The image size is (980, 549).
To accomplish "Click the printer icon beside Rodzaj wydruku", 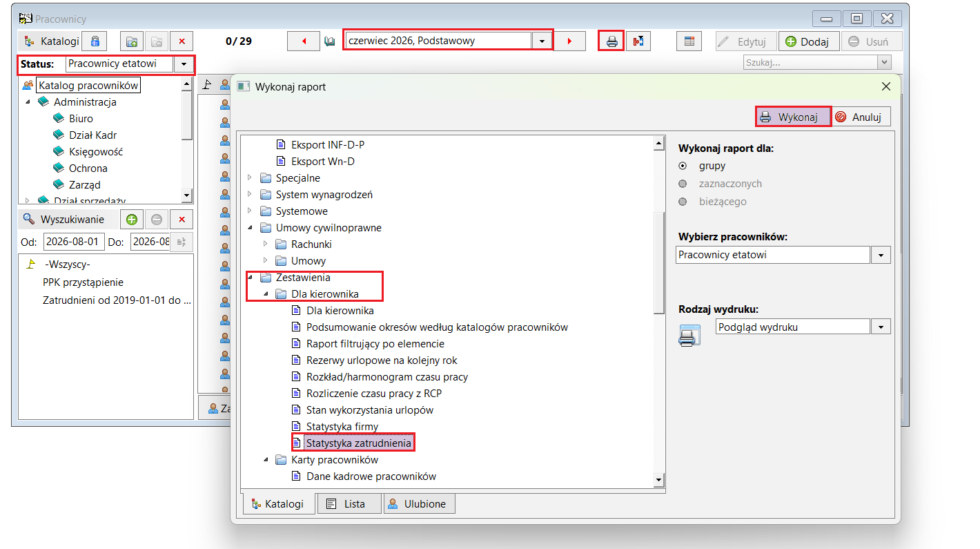I will (689, 335).
